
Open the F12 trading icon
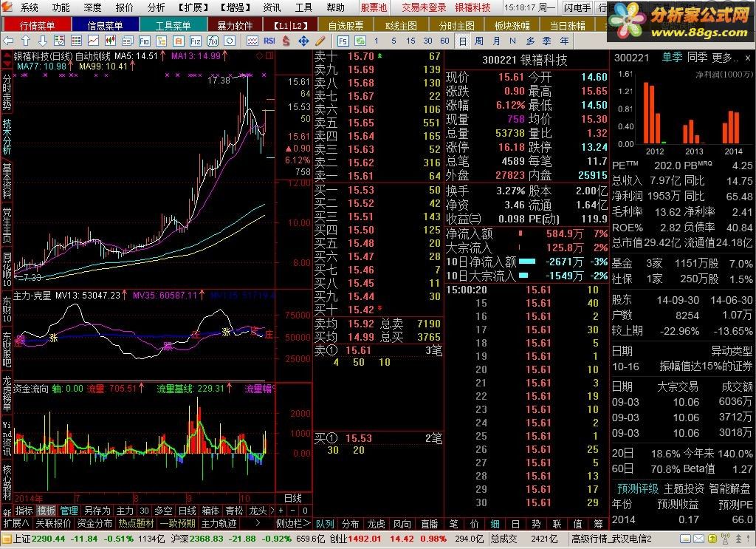point(195,41)
